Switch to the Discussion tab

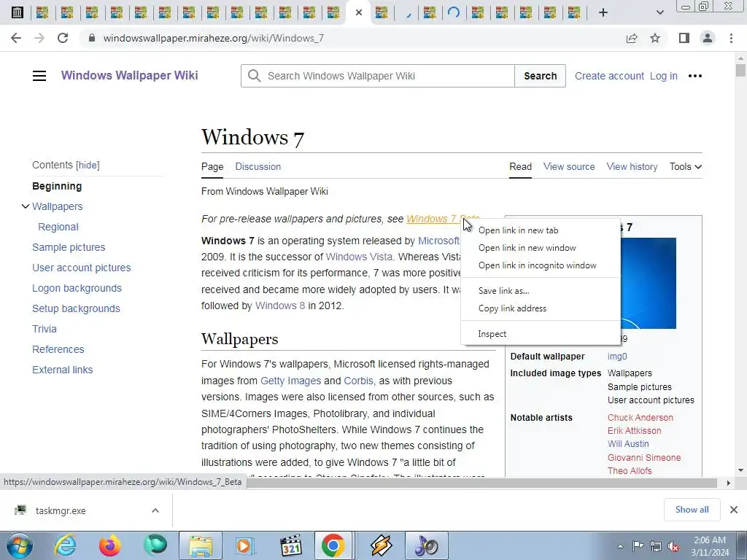pos(258,167)
